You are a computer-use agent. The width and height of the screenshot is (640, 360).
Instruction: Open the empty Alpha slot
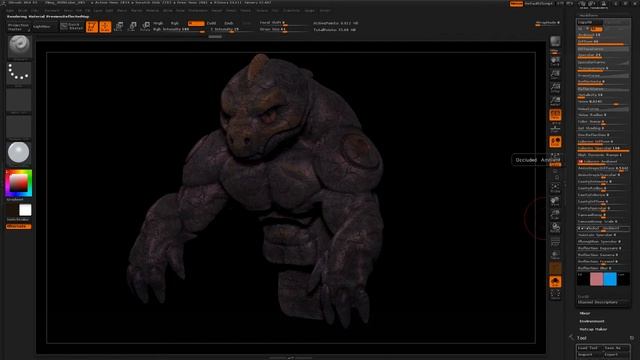tap(19, 100)
